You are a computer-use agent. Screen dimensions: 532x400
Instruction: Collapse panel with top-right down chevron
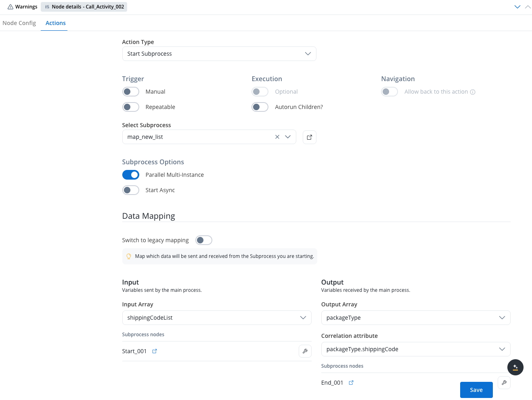517,7
